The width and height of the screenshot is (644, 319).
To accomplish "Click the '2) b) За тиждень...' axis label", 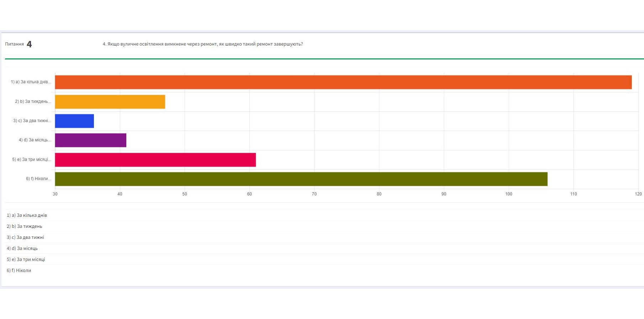I will tap(33, 101).
